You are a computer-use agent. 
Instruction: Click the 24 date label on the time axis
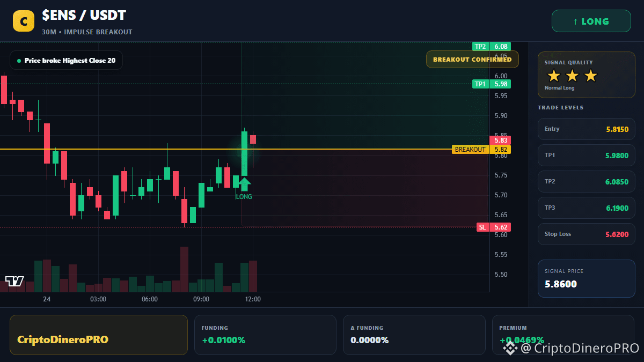coord(47,299)
